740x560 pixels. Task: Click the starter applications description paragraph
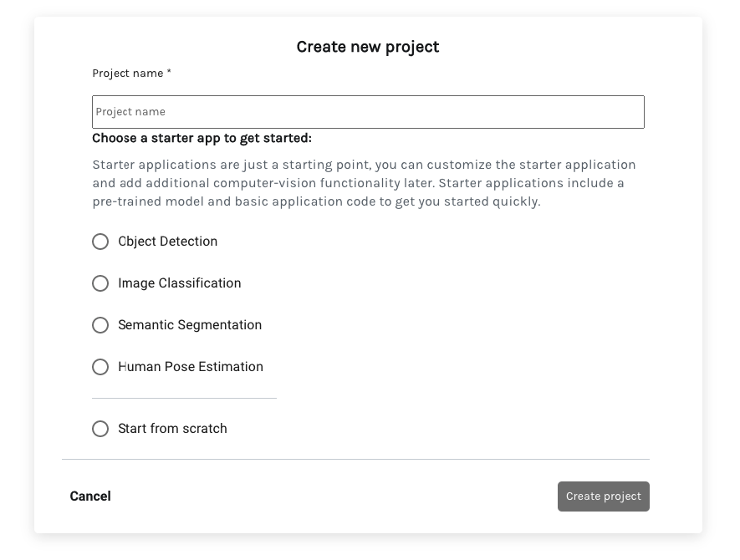tap(364, 183)
